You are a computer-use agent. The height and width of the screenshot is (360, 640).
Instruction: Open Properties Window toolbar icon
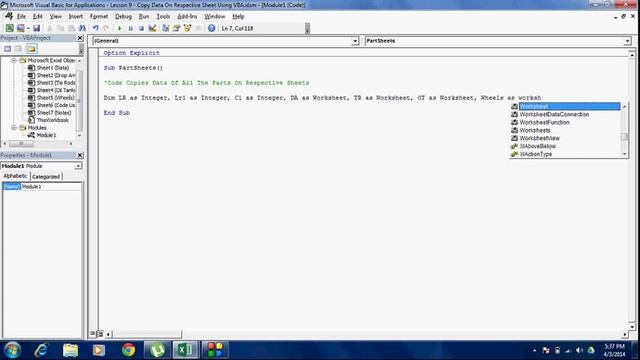176,28
